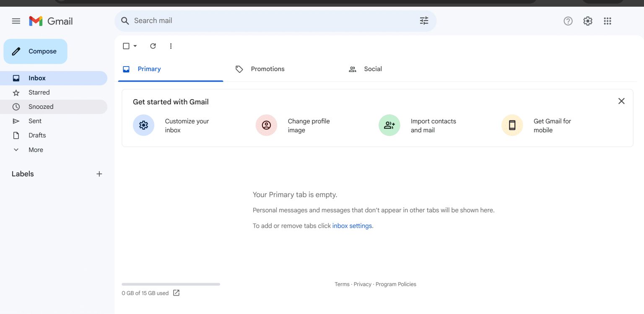This screenshot has height=314, width=644.
Task: Open Google apps grid icon
Action: tap(607, 21)
